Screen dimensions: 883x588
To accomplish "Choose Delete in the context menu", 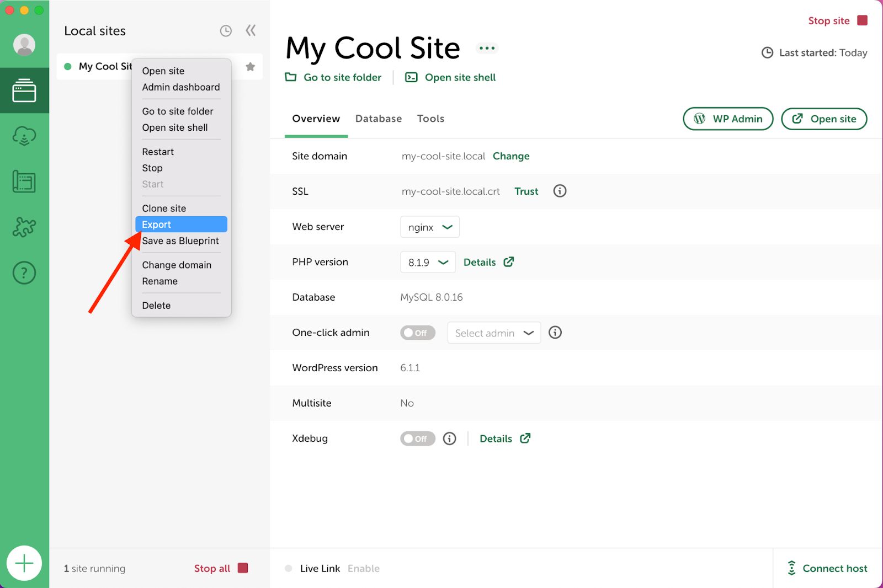I will pyautogui.click(x=156, y=306).
